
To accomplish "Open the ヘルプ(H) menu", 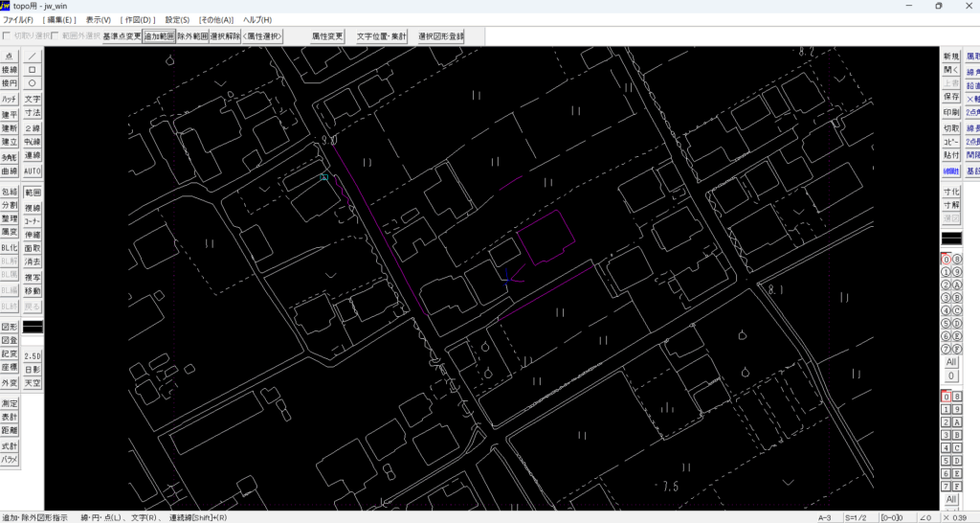I will point(257,20).
